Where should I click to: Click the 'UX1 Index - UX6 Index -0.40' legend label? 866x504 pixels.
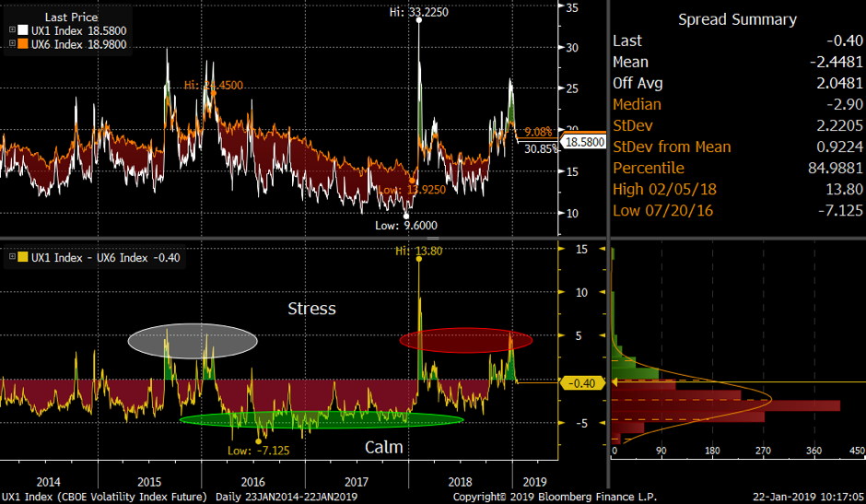pyautogui.click(x=106, y=258)
